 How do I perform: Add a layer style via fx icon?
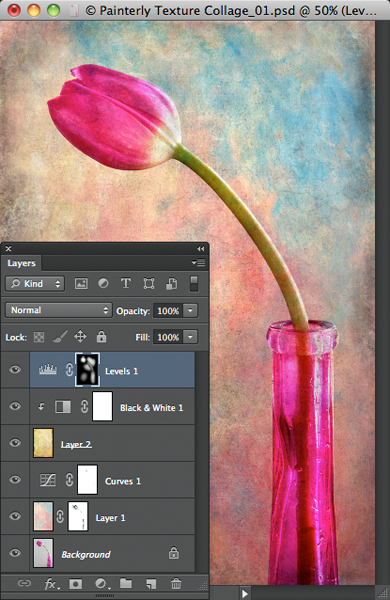click(x=51, y=584)
